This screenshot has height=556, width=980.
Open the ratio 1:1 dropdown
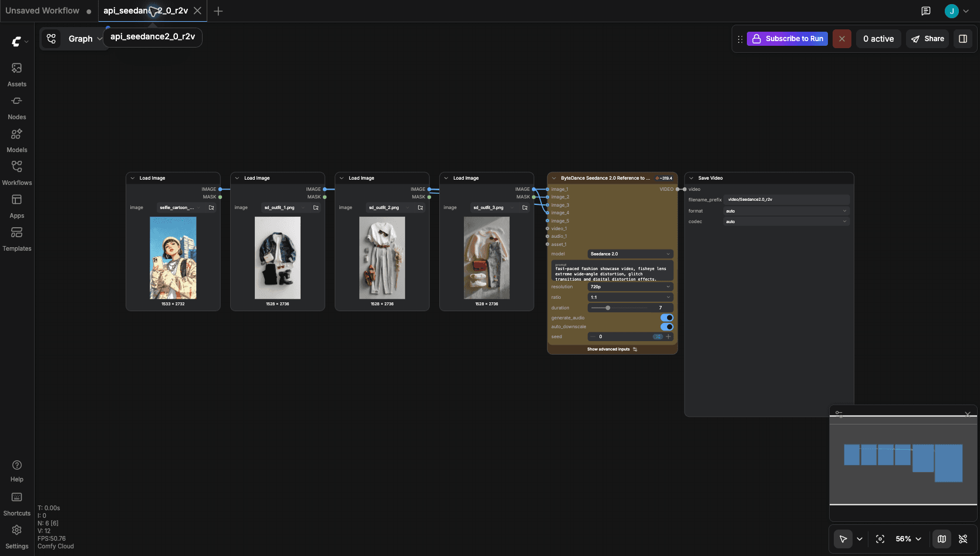click(x=631, y=297)
